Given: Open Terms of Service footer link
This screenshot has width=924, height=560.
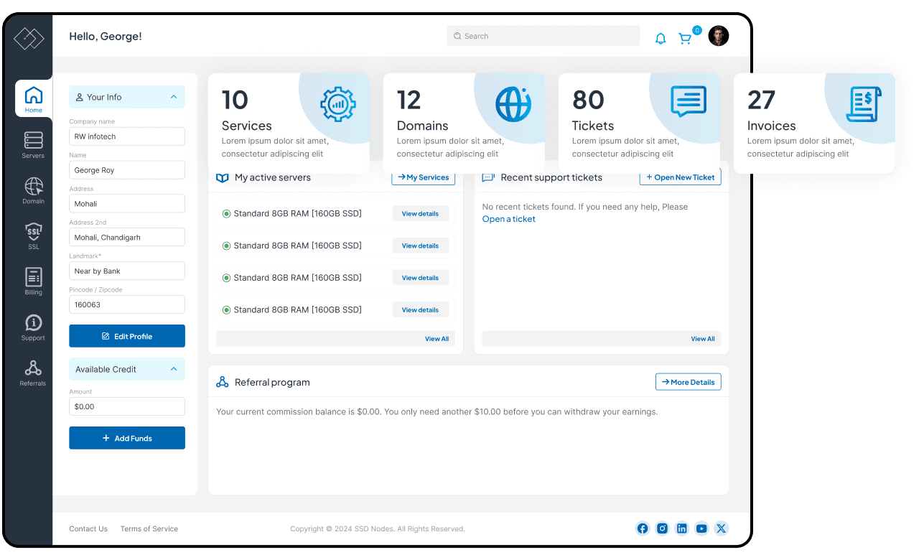Looking at the screenshot, I should click(x=149, y=528).
